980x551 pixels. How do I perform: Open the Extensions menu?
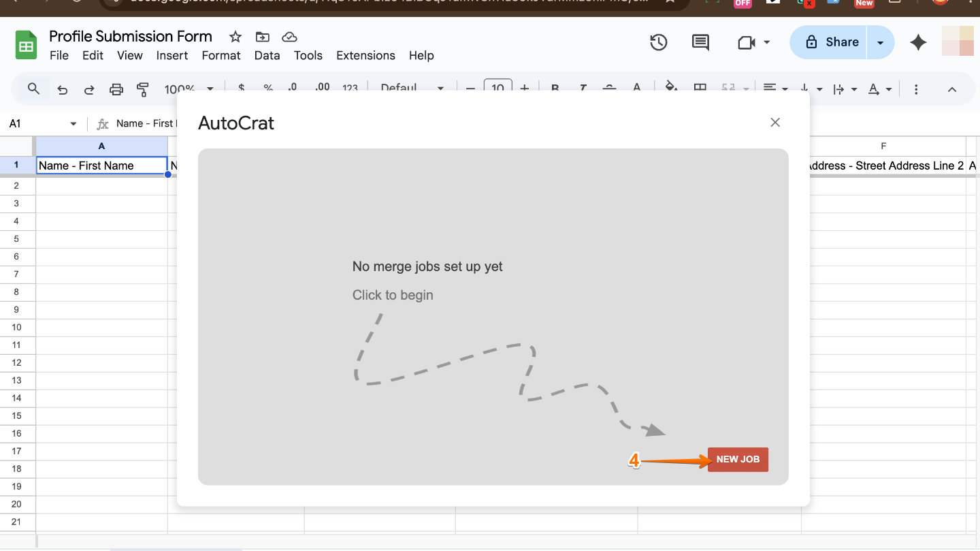click(365, 55)
